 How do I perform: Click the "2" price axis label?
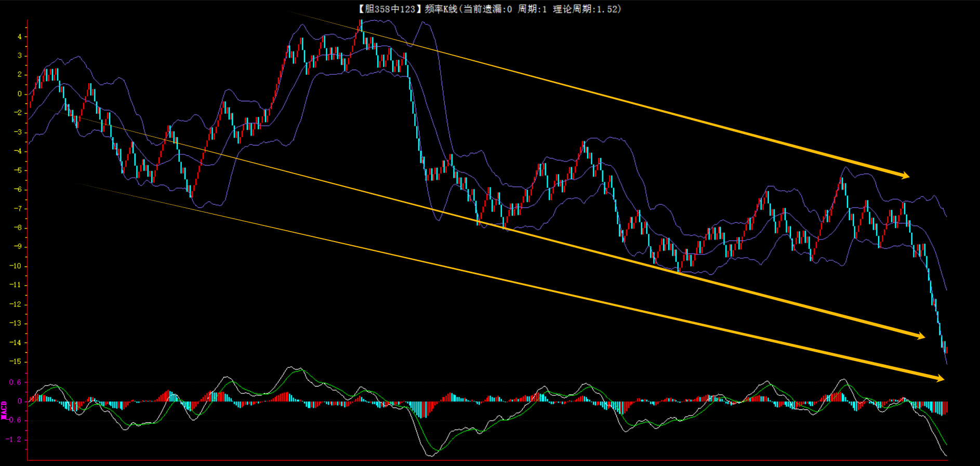coord(20,75)
